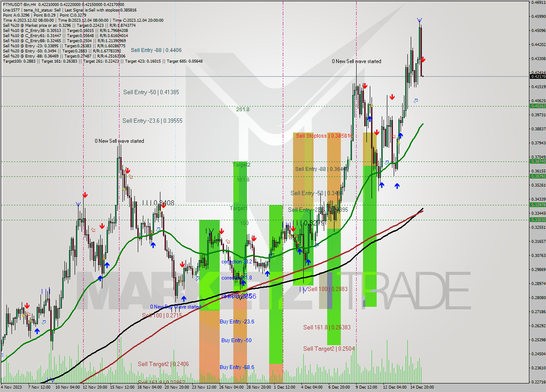Click the red sell arrow beside the latest candle
The height and width of the screenshot is (392, 546).
(423, 60)
